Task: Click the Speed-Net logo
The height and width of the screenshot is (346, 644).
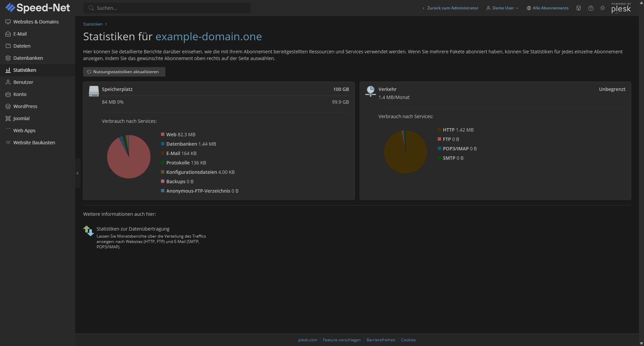Action: click(x=38, y=8)
